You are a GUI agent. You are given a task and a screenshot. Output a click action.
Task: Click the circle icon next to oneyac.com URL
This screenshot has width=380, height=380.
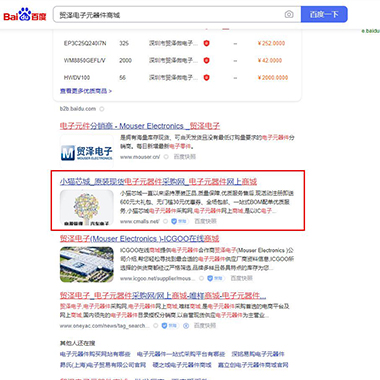(x=156, y=326)
